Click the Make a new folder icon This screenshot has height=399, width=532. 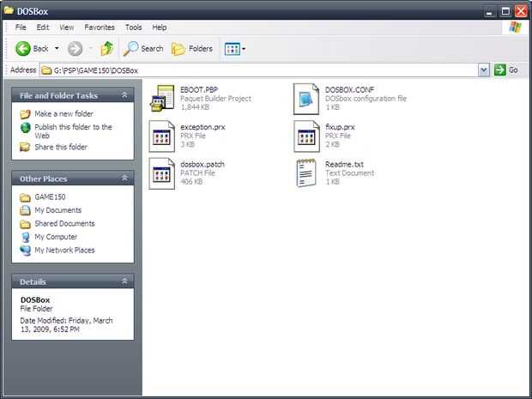(x=25, y=114)
